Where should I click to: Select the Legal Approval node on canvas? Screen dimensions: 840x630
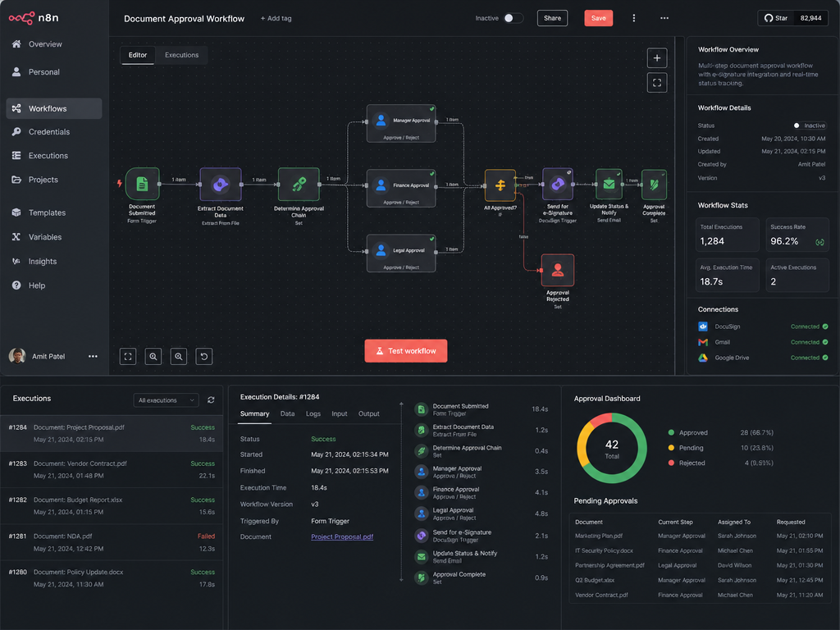pos(401,253)
